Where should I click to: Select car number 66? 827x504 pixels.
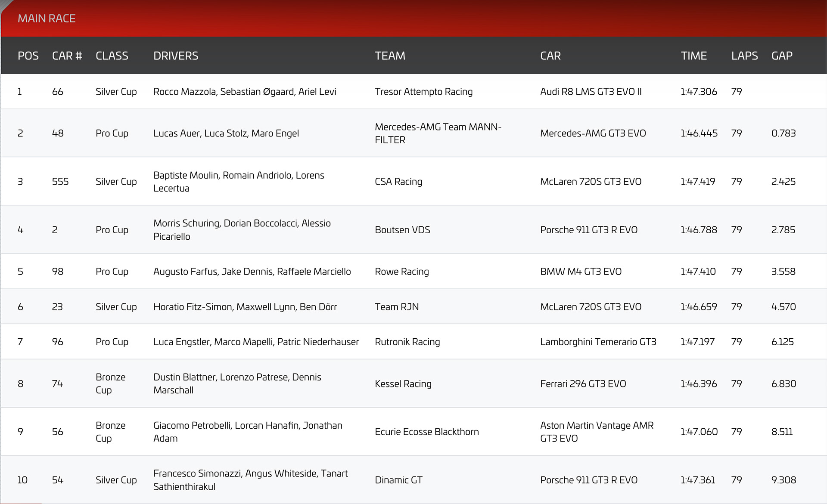coord(57,92)
